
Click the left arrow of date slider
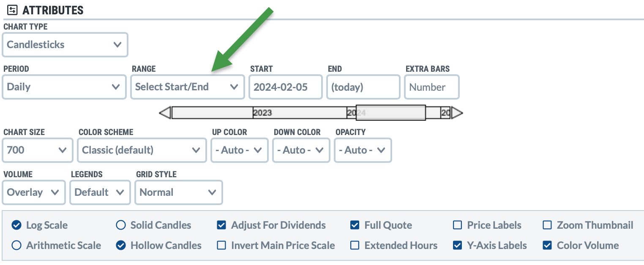point(165,113)
